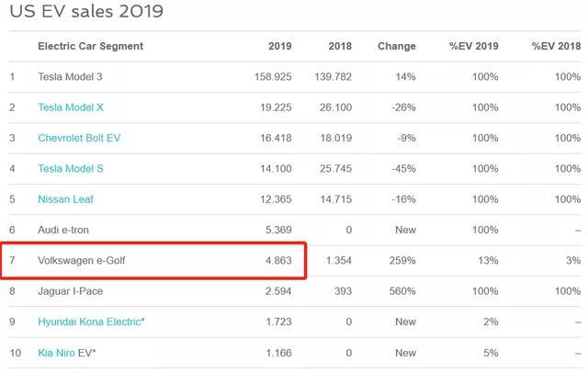Screen dimensions: 588x373
Task: Click the 12.365 value for Nissan Leaf
Action: [x=276, y=199]
